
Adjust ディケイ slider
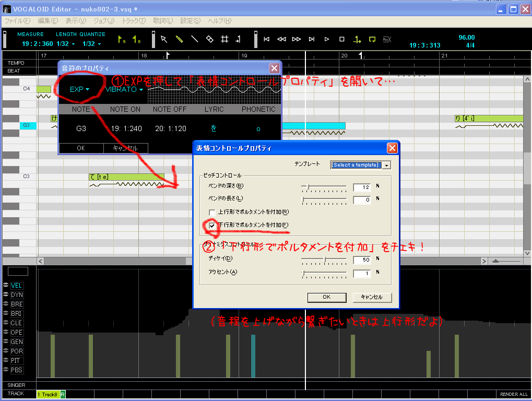[x=324, y=260]
